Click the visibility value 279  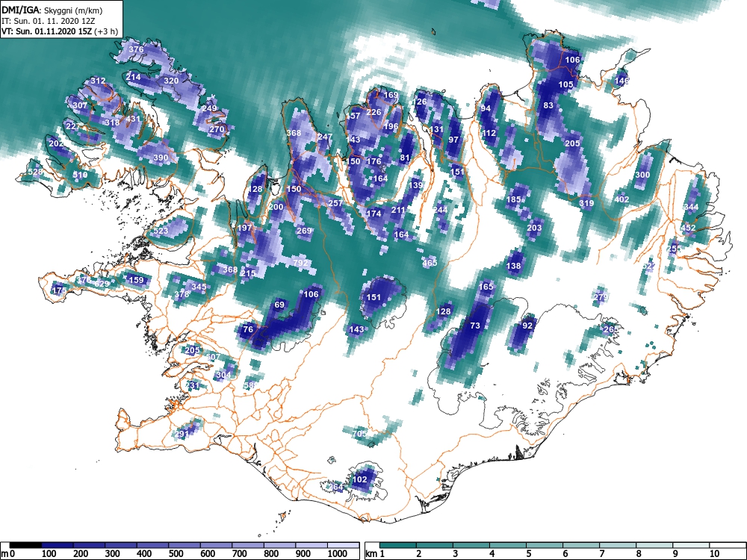click(601, 297)
